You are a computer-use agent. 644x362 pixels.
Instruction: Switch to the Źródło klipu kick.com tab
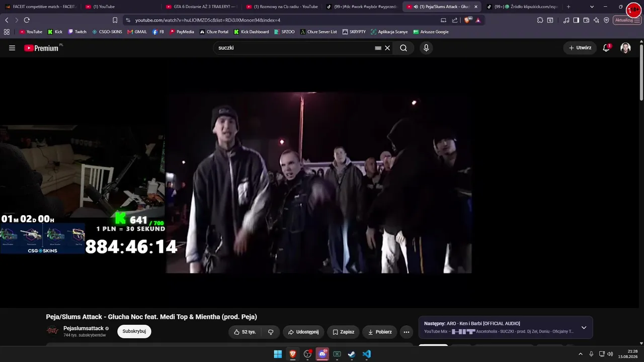point(522,7)
